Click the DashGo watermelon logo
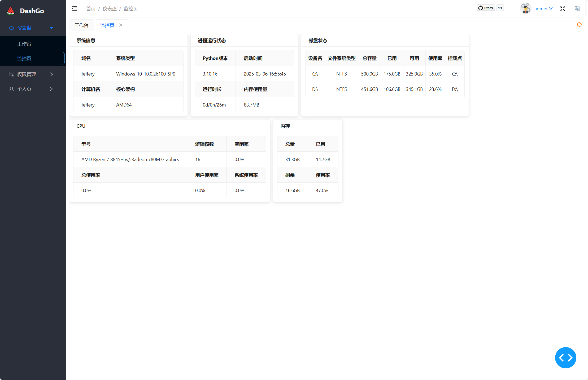This screenshot has height=380, width=588. pyautogui.click(x=10, y=10)
